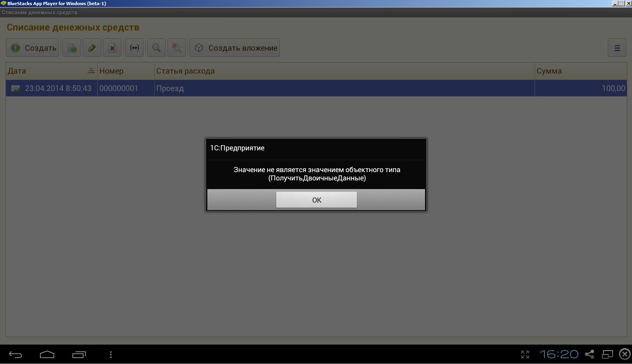Tap the Android home icon
This screenshot has width=632, height=364.
pos(47,355)
